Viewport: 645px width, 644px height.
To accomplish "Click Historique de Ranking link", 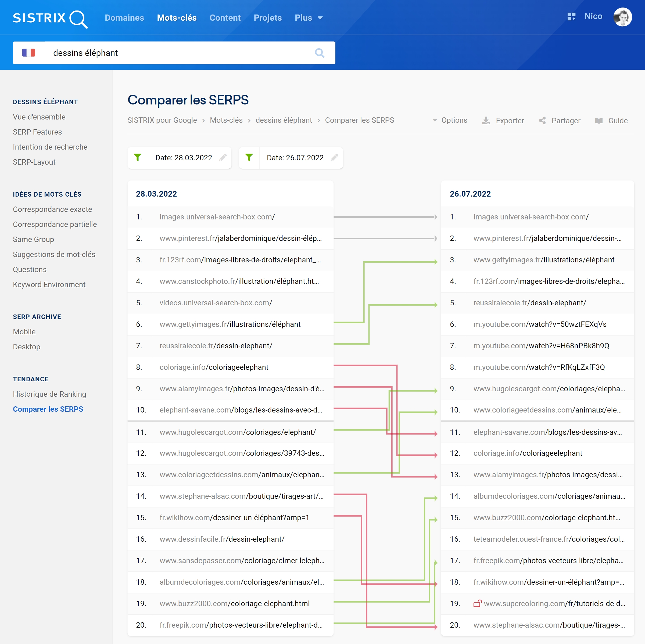I will click(49, 393).
